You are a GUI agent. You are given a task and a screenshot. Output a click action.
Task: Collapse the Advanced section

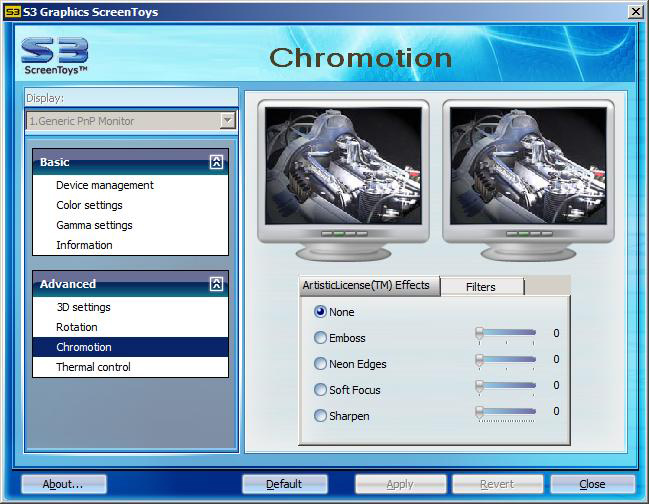[216, 284]
